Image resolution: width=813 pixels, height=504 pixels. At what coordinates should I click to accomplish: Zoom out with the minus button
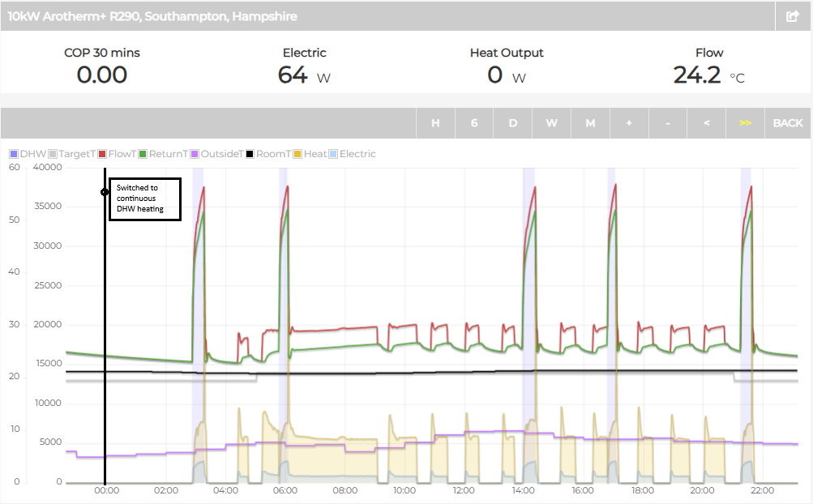(667, 123)
